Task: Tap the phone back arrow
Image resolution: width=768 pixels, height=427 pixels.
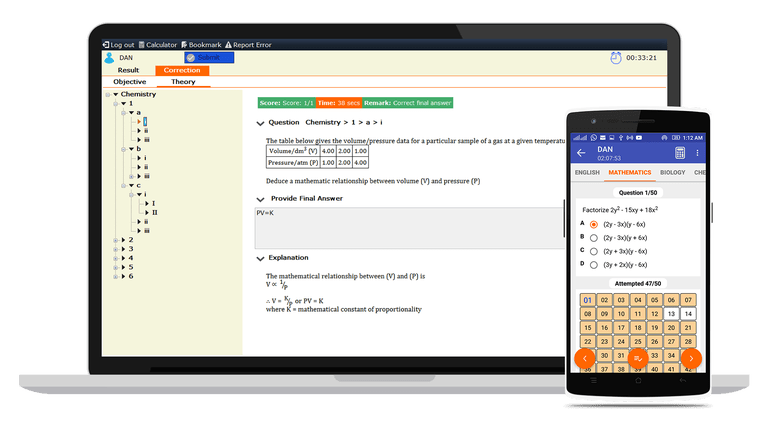Action: [581, 153]
